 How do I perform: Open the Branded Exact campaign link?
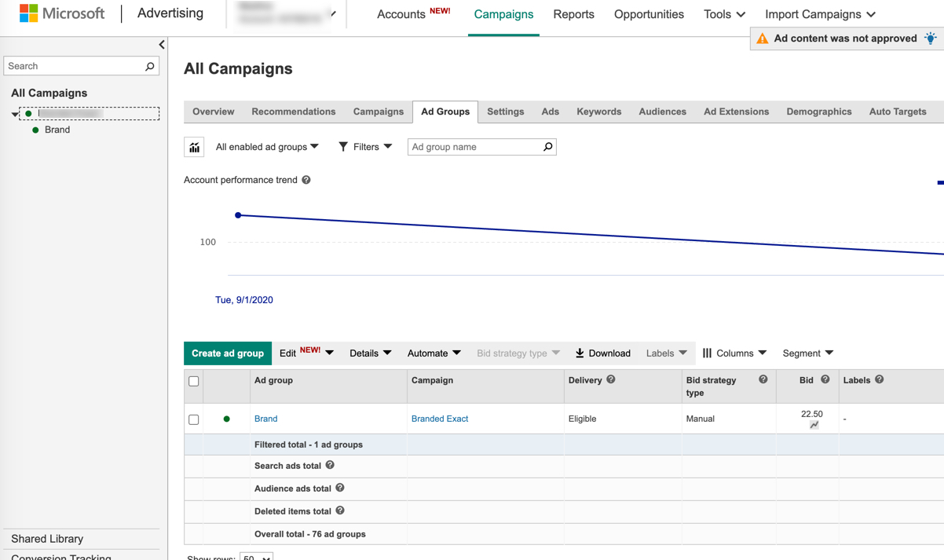(440, 419)
